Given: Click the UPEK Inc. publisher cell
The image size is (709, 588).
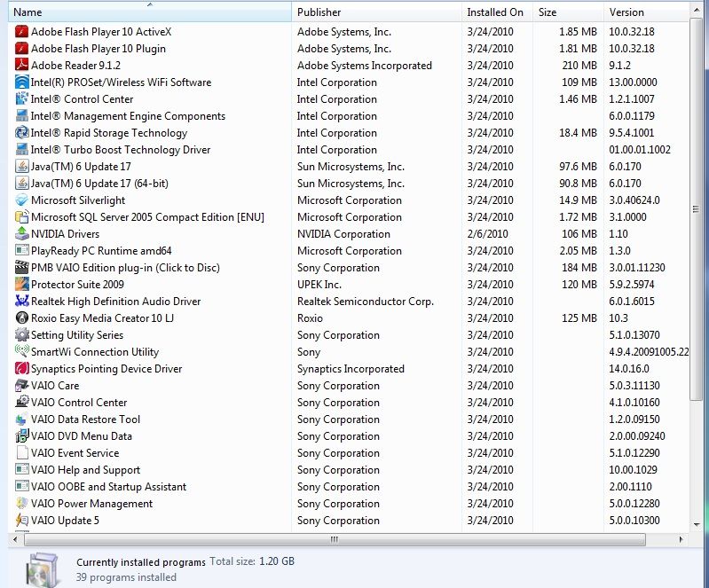Looking at the screenshot, I should 319,285.
